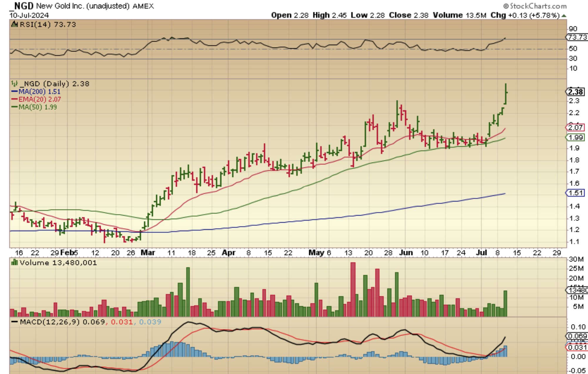Click the candlestick icon next to _NGD (Daily)
Screen dimensions: 588x374
pyautogui.click(x=14, y=84)
